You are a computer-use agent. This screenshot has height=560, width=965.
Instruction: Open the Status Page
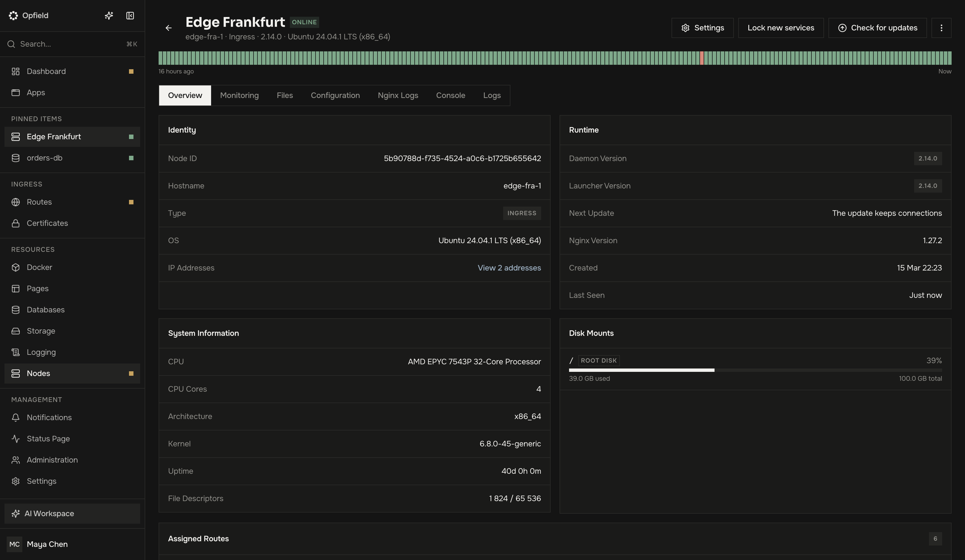72,439
